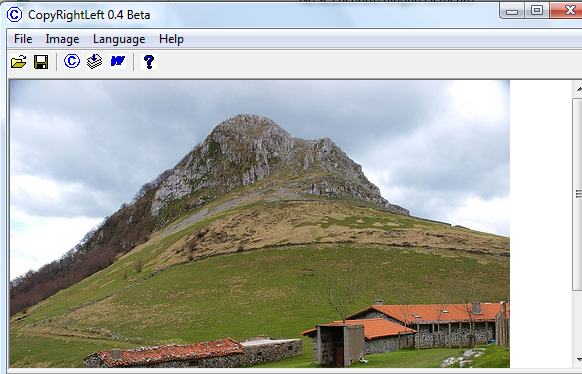Open the Image menu
Image resolution: width=582 pixels, height=374 pixels.
tap(62, 39)
